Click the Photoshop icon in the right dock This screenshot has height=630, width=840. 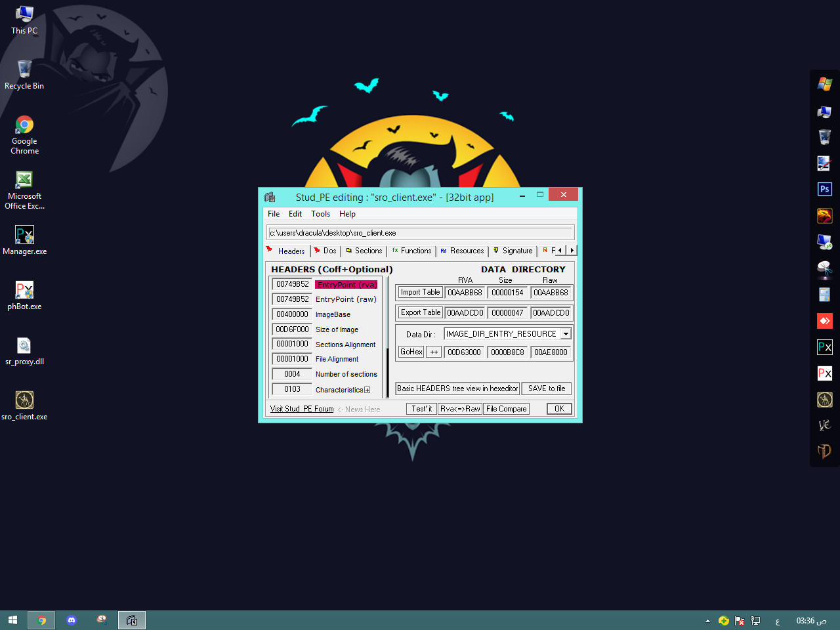coord(825,189)
